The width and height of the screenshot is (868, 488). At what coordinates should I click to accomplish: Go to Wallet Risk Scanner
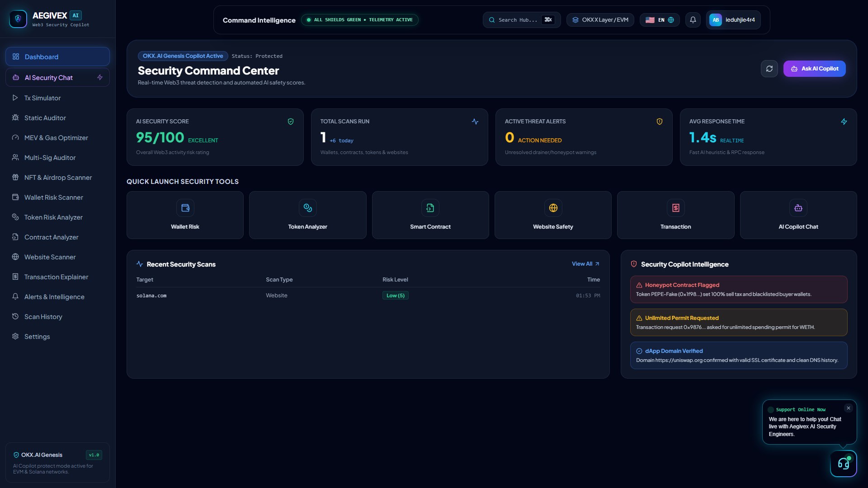(x=57, y=197)
